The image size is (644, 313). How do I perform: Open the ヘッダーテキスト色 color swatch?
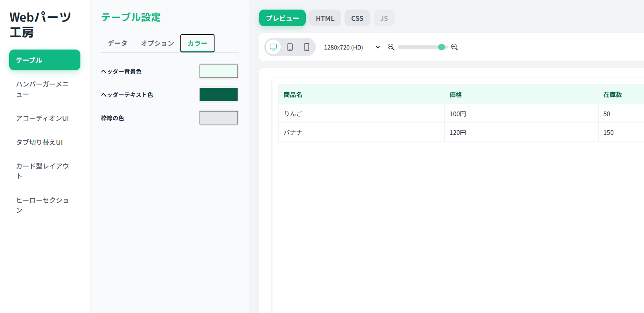(x=218, y=94)
